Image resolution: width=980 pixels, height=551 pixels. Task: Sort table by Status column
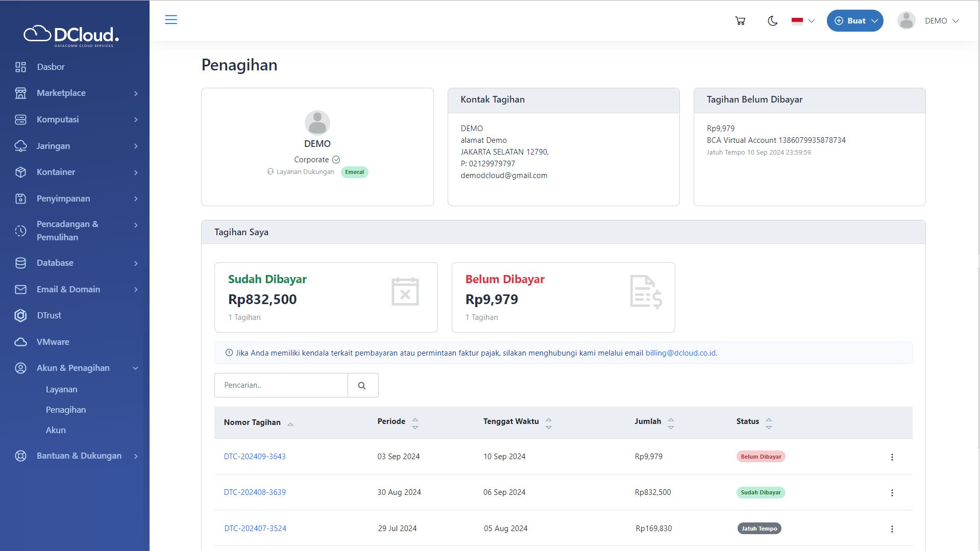[768, 423]
